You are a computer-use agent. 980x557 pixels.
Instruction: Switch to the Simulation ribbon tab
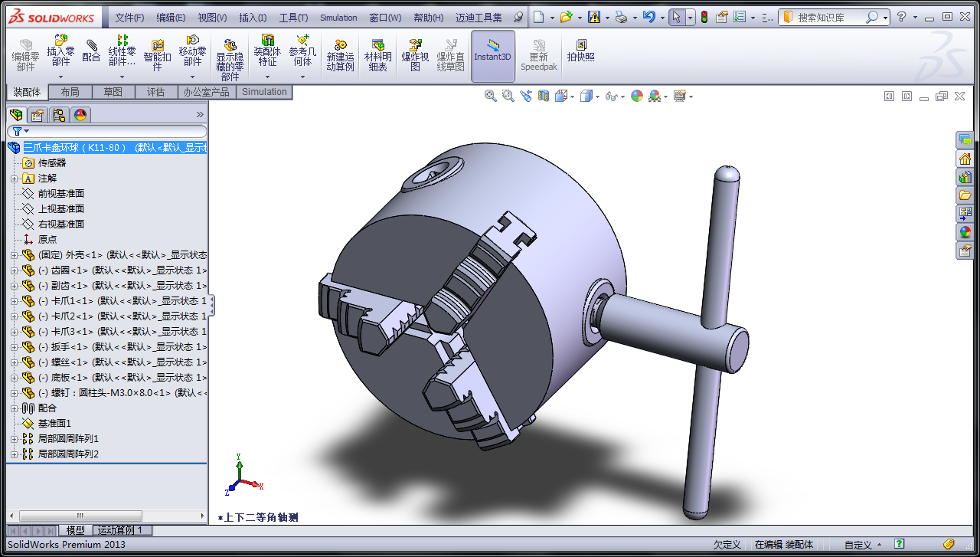tap(264, 92)
